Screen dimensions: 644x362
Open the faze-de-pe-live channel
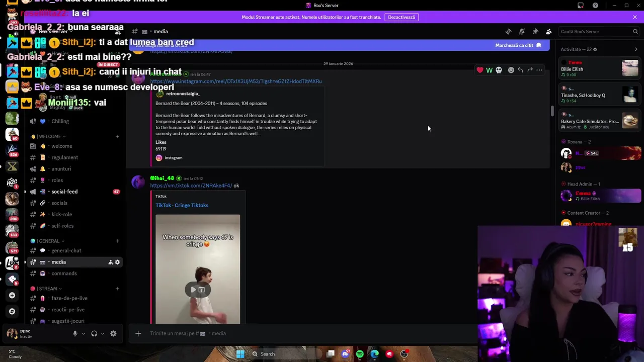pyautogui.click(x=74, y=298)
